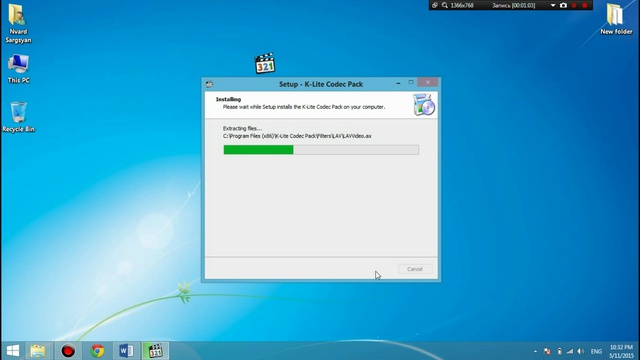This screenshot has width=640, height=360.
Task: Open the clock showing 10:32 PM
Action: pyautogui.click(x=621, y=351)
